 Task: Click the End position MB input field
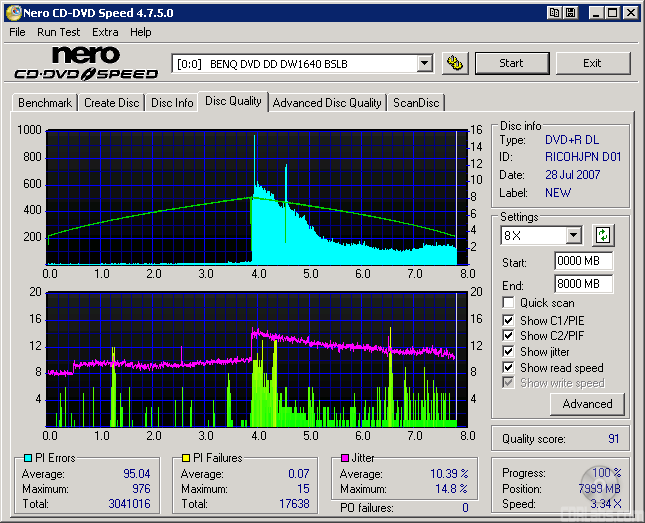coord(583,284)
